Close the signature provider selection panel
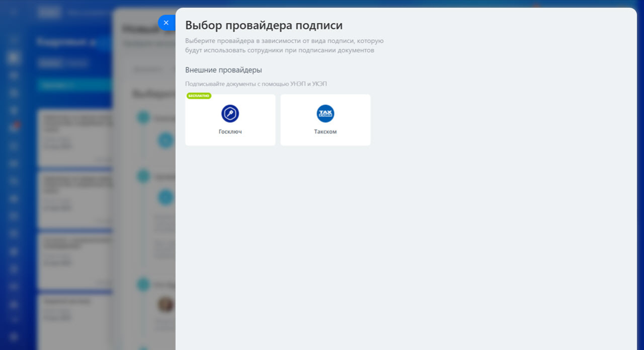The image size is (644, 350). tap(167, 23)
